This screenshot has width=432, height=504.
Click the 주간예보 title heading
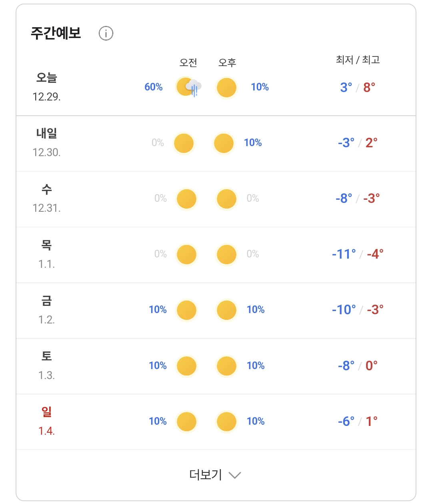point(56,33)
